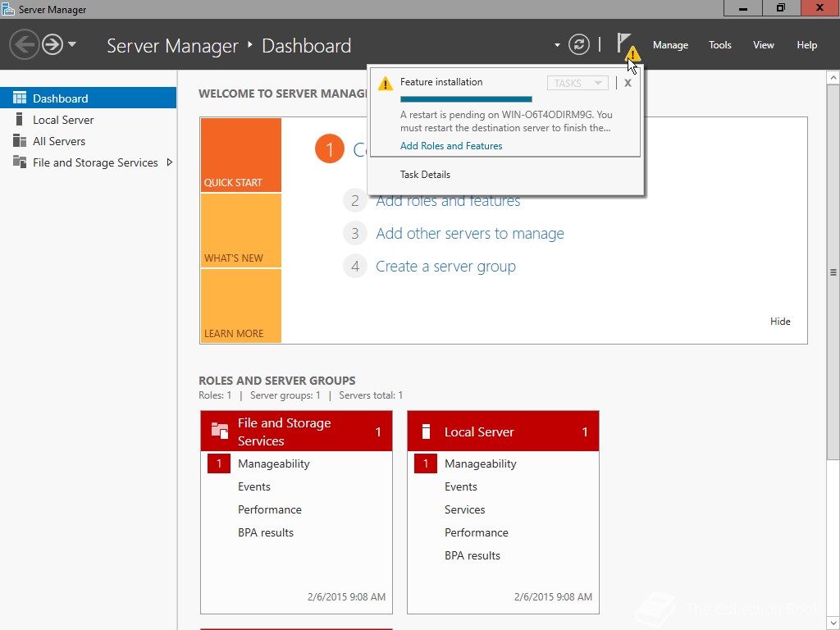Open the Tools menu

(719, 45)
